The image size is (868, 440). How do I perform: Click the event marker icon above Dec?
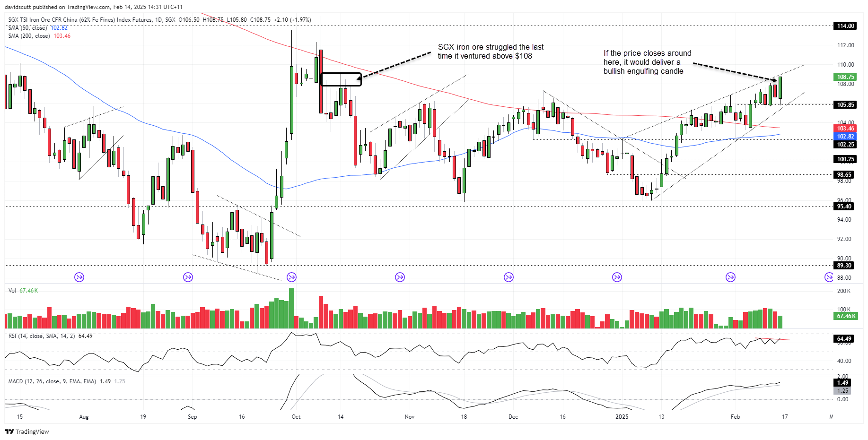tap(509, 277)
